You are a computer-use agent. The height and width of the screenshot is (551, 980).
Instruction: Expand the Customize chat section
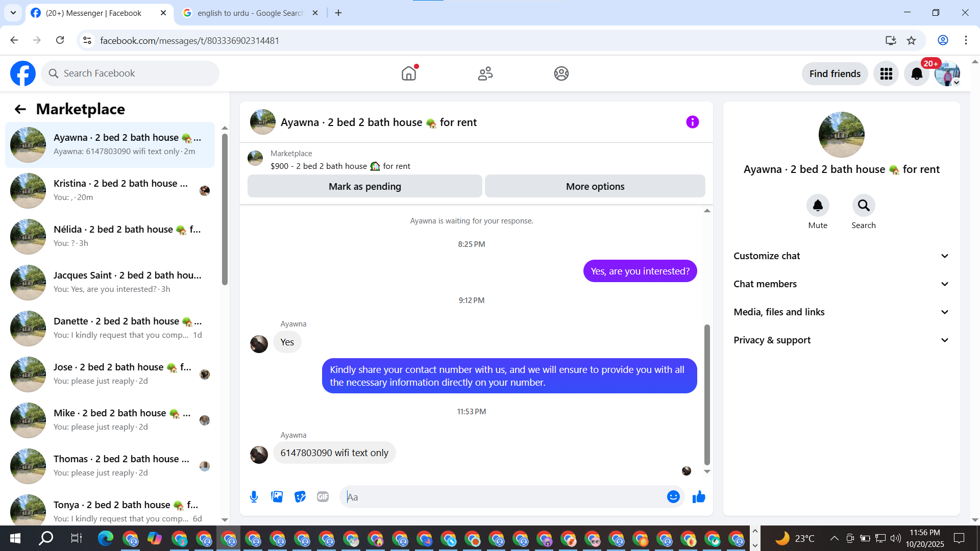click(841, 256)
